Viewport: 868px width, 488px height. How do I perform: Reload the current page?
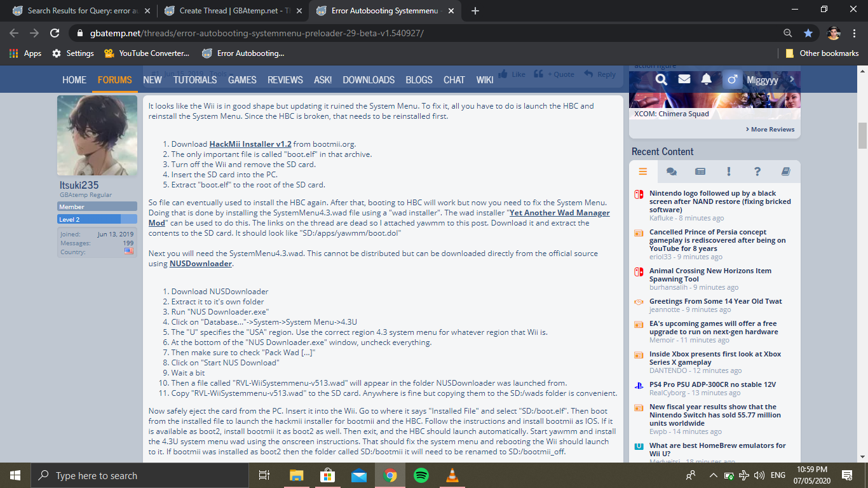pyautogui.click(x=55, y=33)
